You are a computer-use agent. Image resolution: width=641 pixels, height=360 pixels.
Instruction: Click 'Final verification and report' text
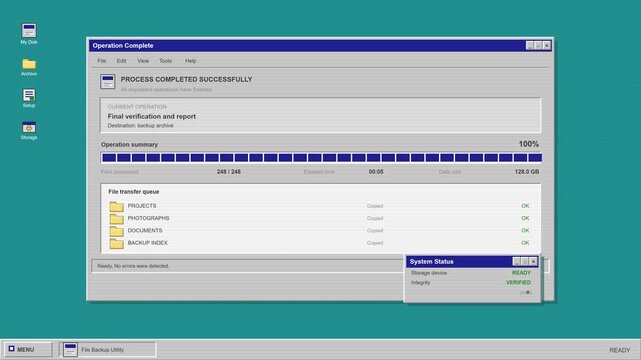[x=152, y=116]
